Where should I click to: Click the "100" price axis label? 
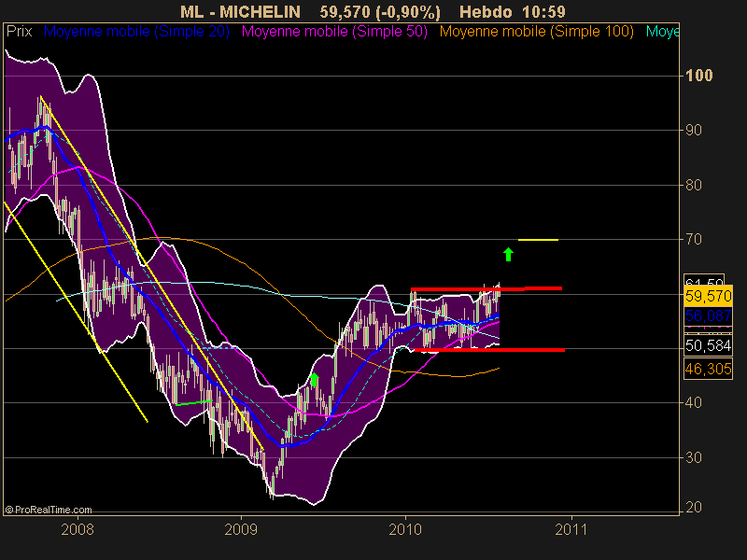coord(698,76)
